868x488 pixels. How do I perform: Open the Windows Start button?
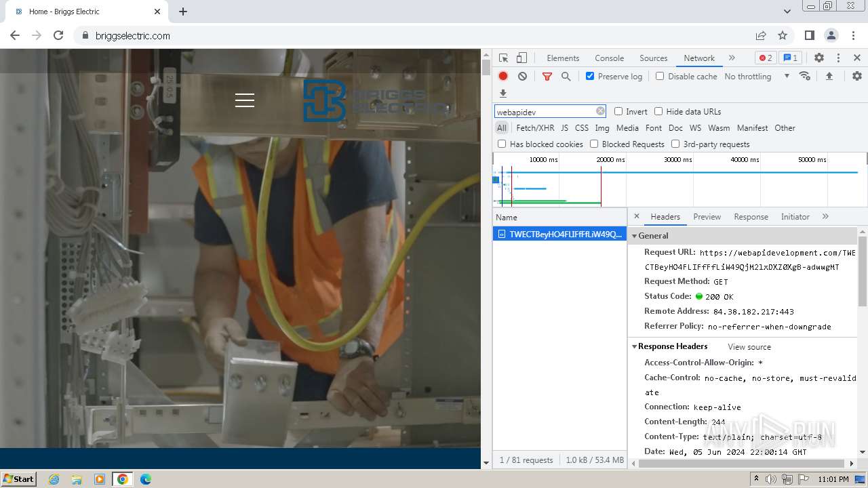click(x=18, y=479)
